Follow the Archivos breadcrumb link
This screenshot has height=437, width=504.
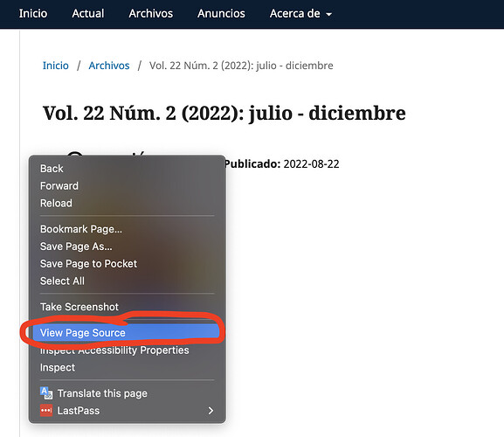click(109, 66)
